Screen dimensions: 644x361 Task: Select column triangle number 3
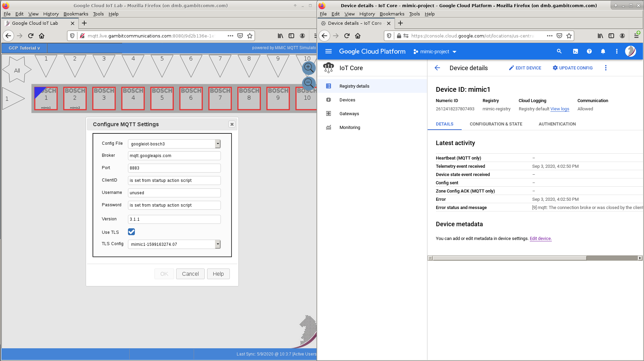pos(104,66)
